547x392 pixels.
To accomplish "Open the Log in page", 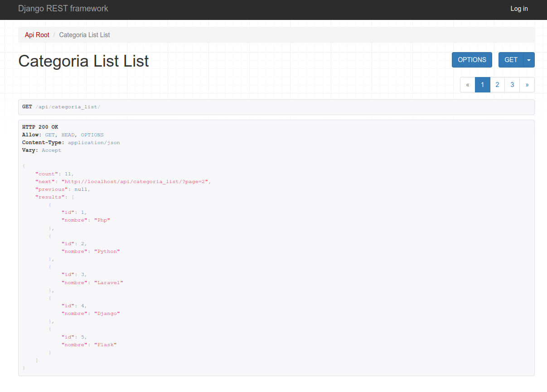I will [x=519, y=9].
